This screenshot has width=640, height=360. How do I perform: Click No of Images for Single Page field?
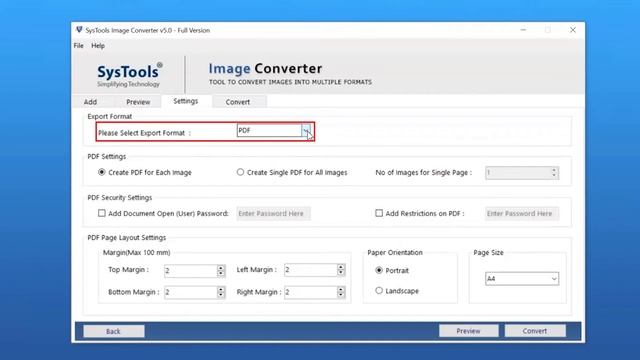pos(518,173)
